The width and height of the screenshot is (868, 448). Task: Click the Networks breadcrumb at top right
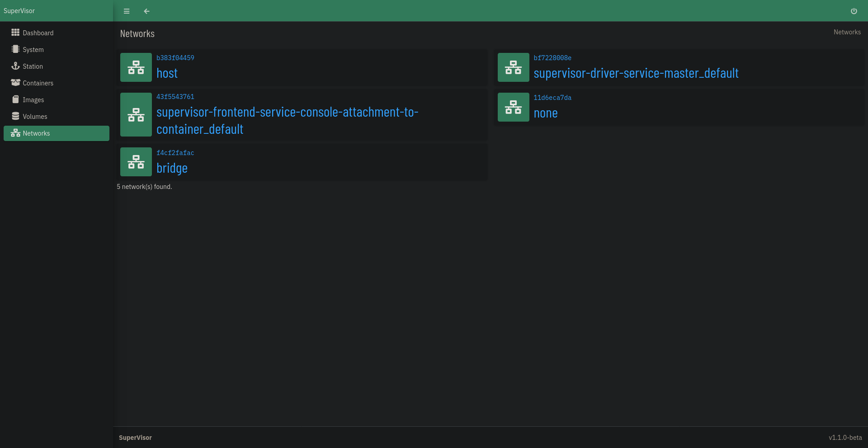click(847, 32)
